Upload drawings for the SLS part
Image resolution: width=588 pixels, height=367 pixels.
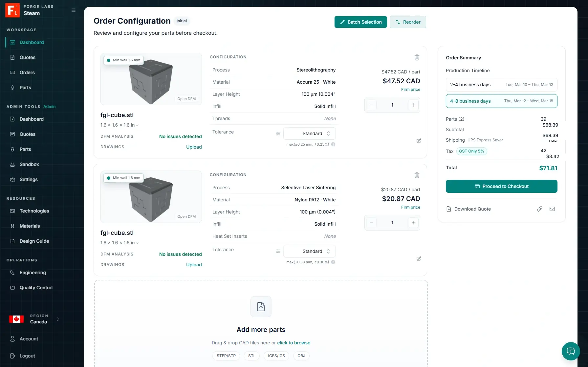pyautogui.click(x=194, y=265)
